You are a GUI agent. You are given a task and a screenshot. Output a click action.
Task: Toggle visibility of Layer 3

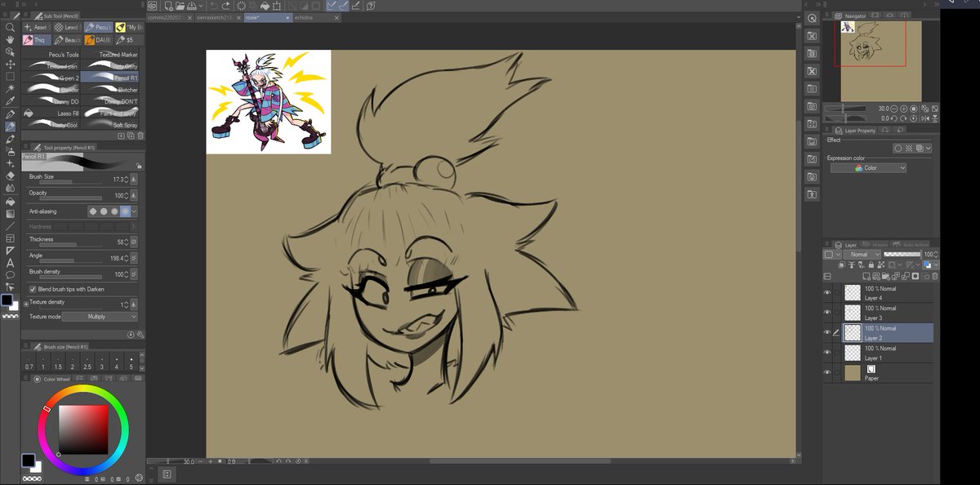pyautogui.click(x=827, y=313)
